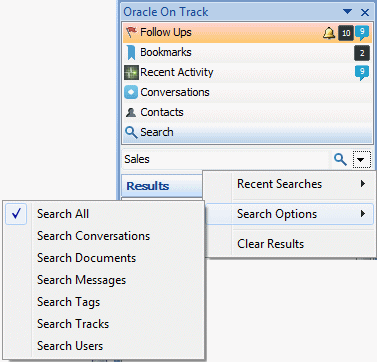377x362 pixels.
Task: Click the Search section magnifier icon
Action: coord(131,132)
